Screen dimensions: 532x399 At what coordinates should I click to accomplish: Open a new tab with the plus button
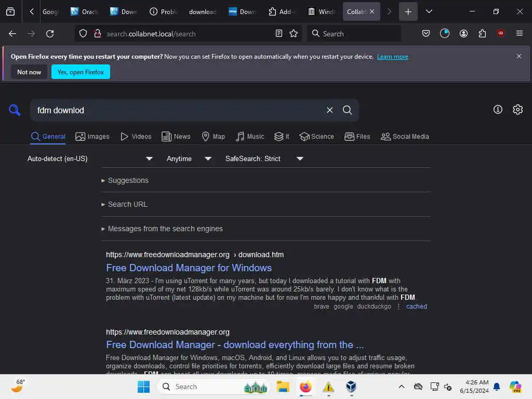408,11
